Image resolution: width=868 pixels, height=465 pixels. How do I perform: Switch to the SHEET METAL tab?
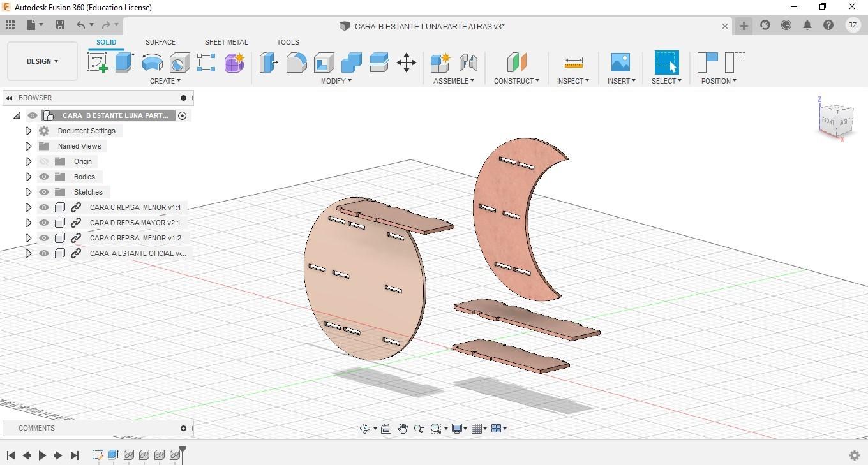click(x=226, y=42)
